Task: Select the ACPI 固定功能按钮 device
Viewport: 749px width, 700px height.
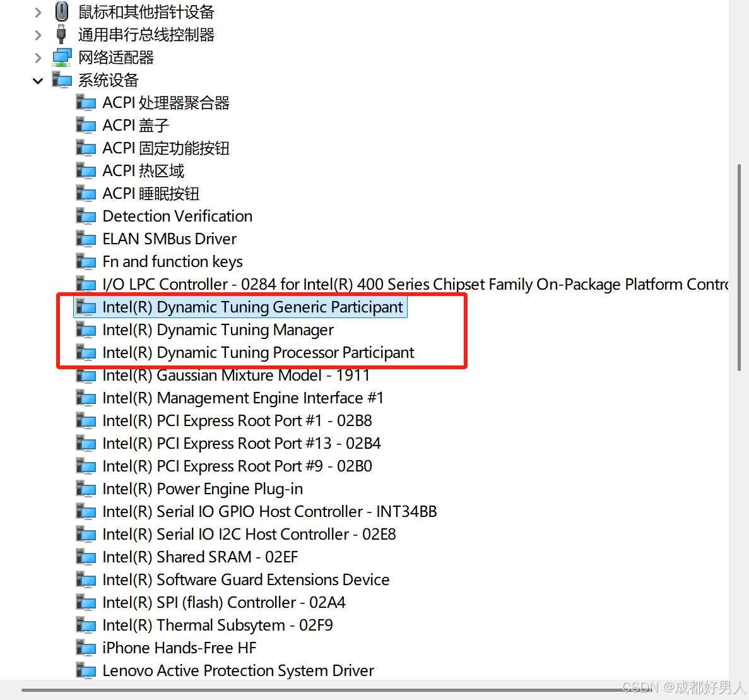Action: 166,148
